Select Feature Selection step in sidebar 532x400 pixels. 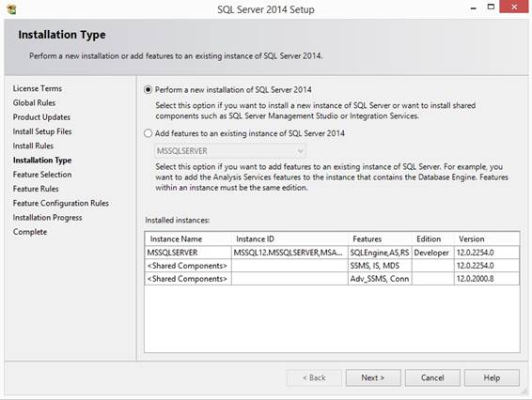coord(42,175)
